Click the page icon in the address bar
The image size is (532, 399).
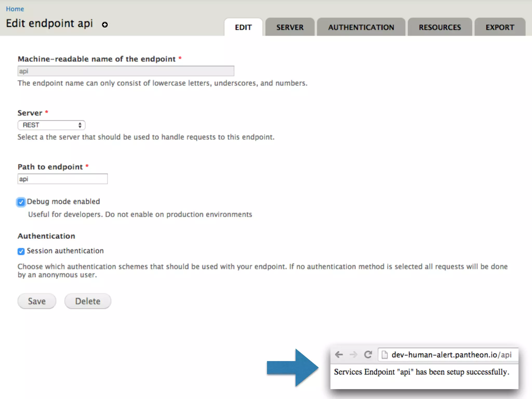(x=385, y=355)
